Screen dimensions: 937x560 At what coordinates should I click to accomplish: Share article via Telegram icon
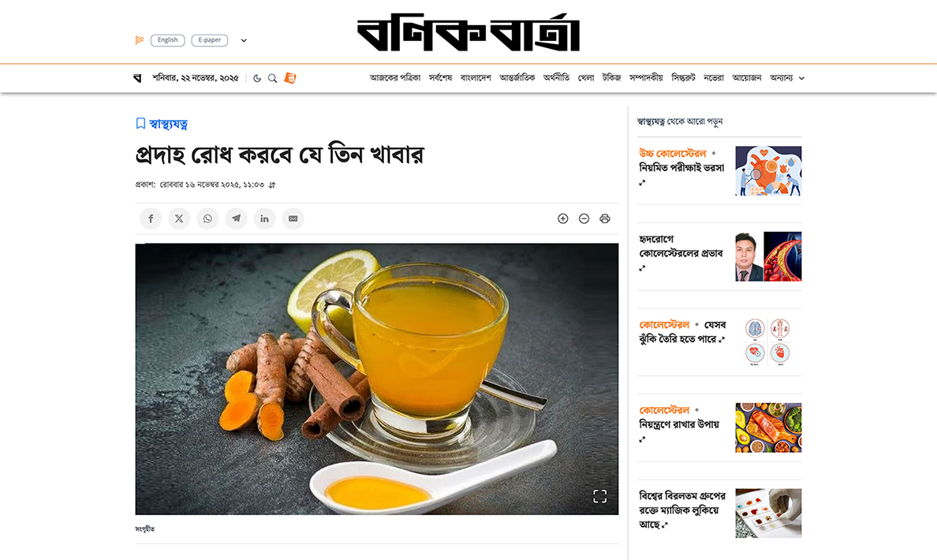tap(236, 218)
